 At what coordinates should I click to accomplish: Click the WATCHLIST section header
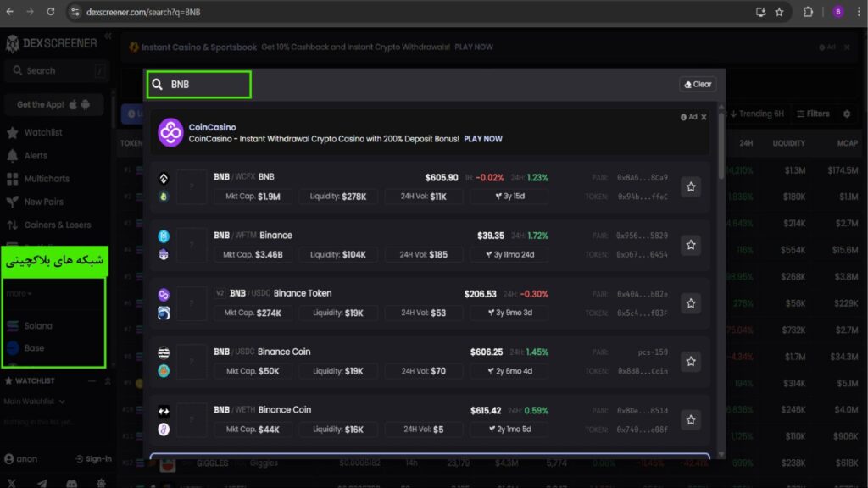[30, 380]
